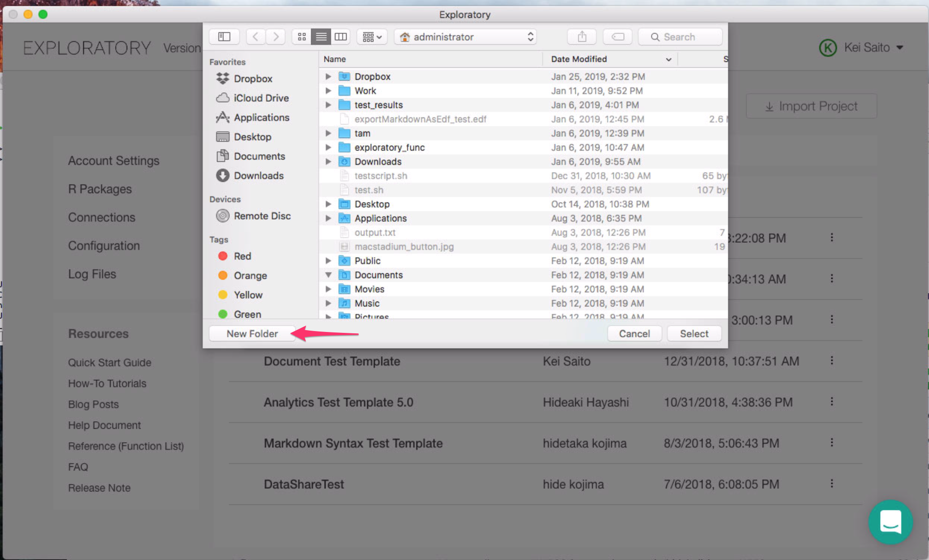Click the Edit Tags toolbar button
Screen dimensions: 929x560
click(x=617, y=37)
